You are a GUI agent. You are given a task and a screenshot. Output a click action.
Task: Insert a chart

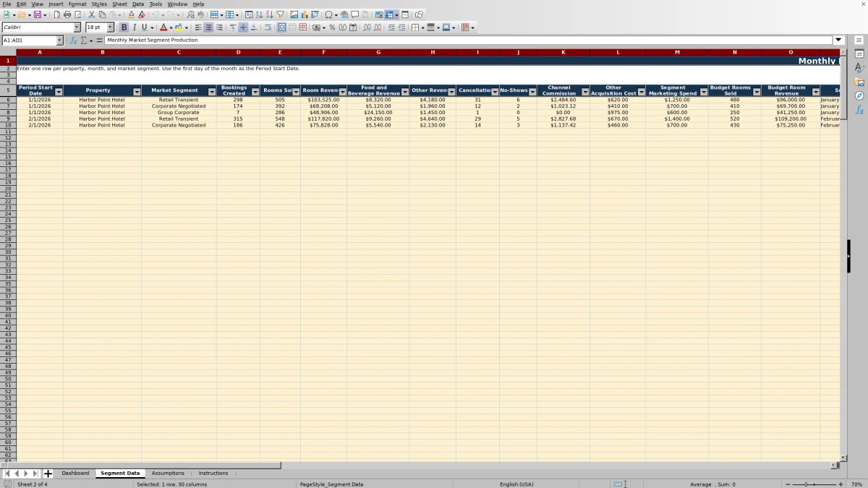click(x=305, y=14)
